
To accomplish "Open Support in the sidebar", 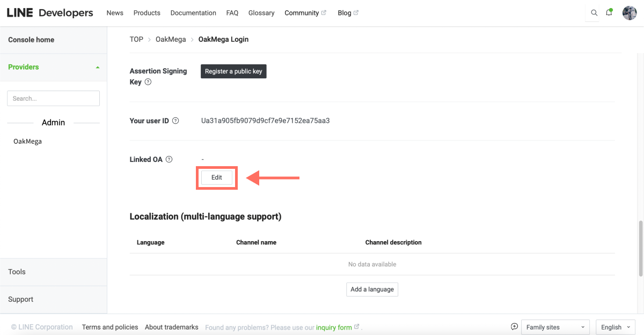I will 20,299.
